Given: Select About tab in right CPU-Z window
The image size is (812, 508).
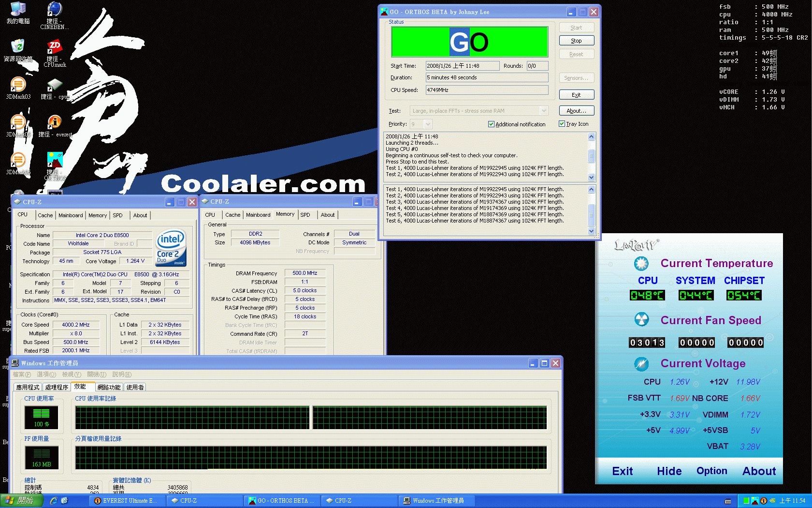Looking at the screenshot, I should click(328, 215).
